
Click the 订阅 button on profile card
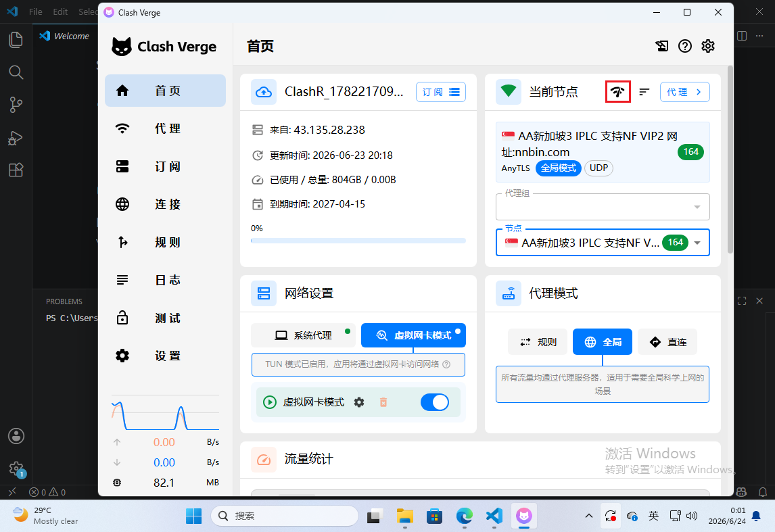[440, 92]
